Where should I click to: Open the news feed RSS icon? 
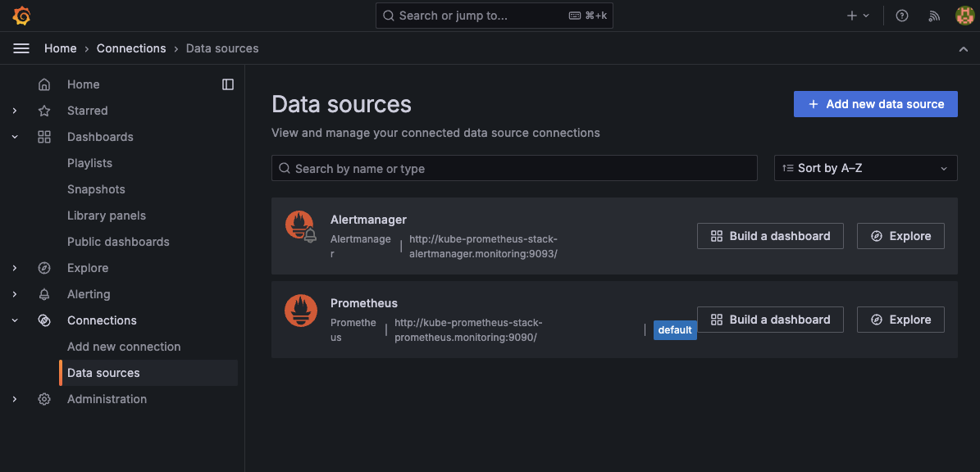[933, 16]
